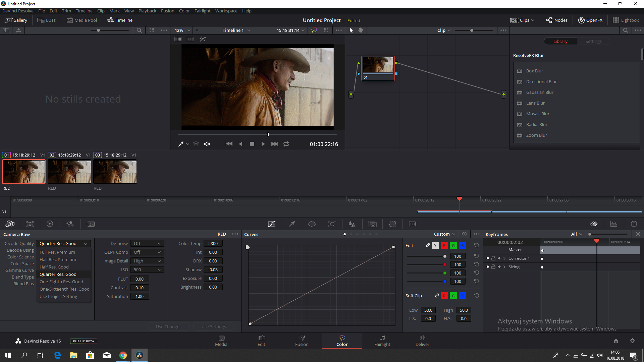Open the Fairlight menu
The height and width of the screenshot is (362, 644).
pyautogui.click(x=202, y=11)
